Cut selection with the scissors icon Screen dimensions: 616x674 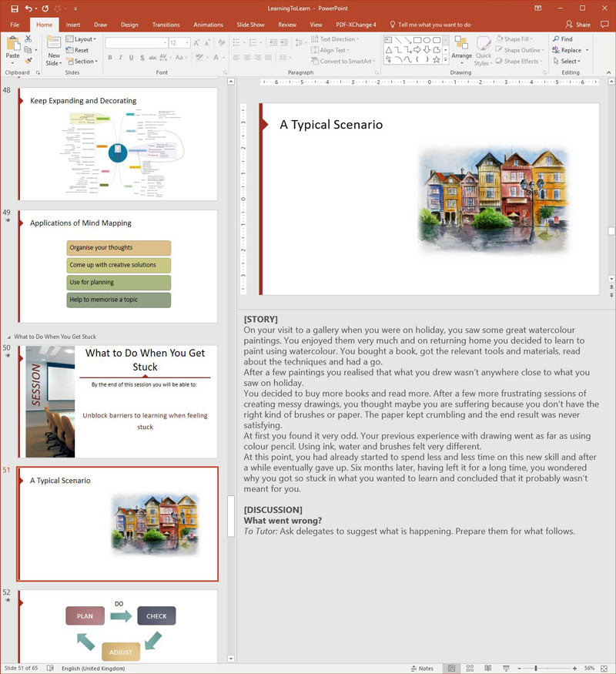[28, 39]
